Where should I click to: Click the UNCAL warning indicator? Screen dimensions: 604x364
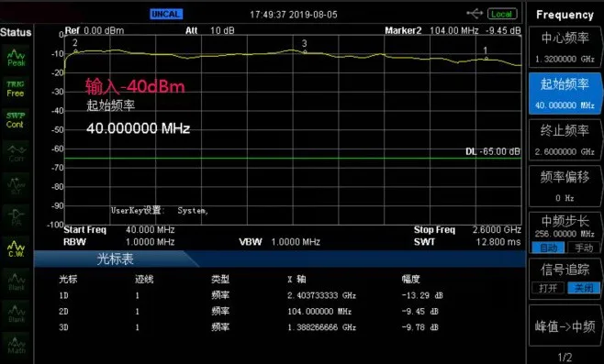(166, 15)
